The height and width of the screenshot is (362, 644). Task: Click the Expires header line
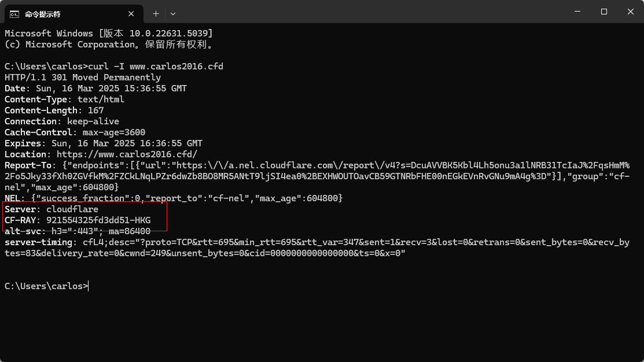[104, 143]
